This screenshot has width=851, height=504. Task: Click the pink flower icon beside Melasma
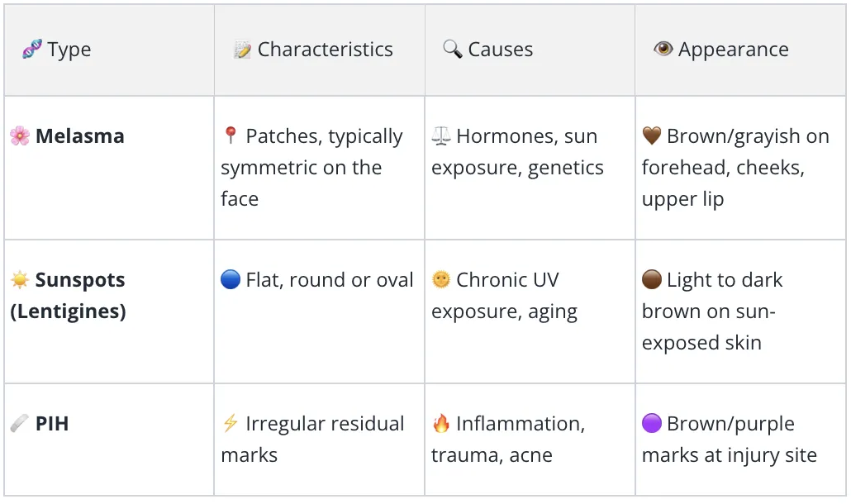(20, 136)
